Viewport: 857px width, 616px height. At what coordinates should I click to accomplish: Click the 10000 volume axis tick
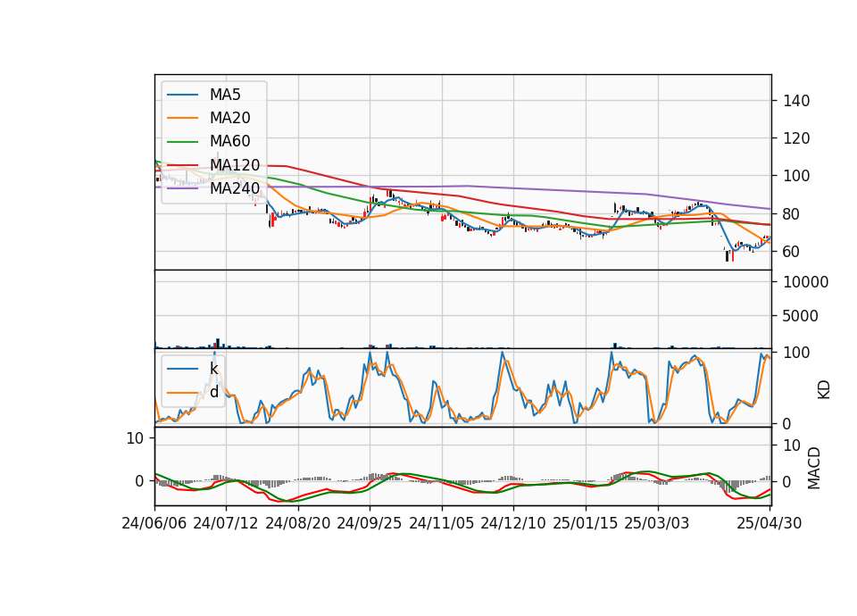[x=805, y=282]
